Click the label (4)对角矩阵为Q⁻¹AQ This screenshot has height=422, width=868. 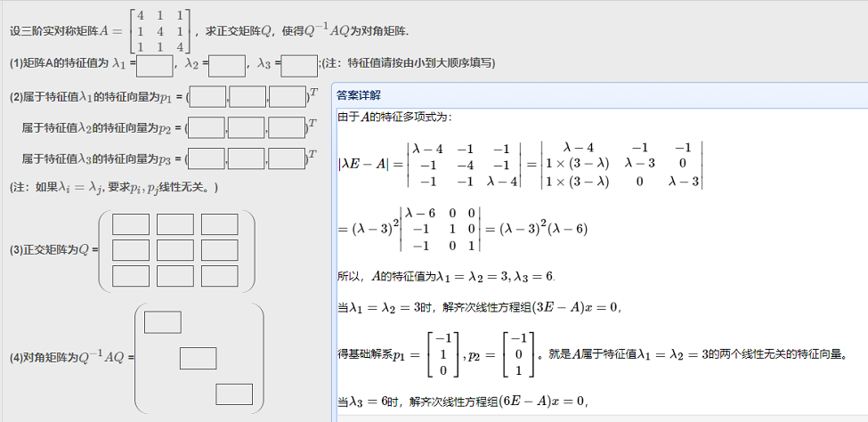pos(72,357)
